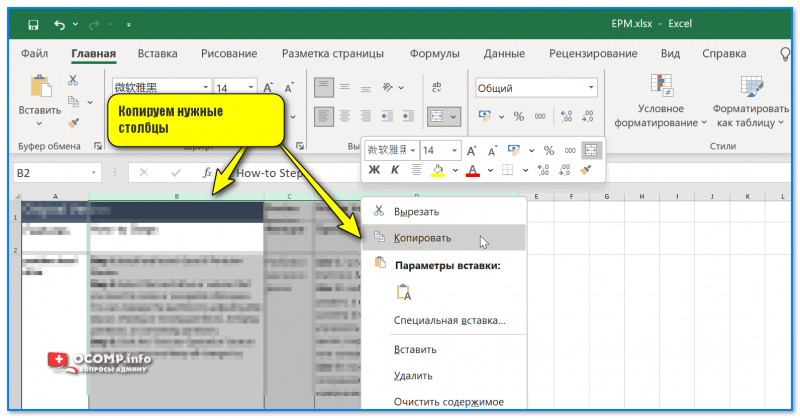Apply yellow Fill Color in mini toolbar
This screenshot has width=800, height=418.
point(438,170)
